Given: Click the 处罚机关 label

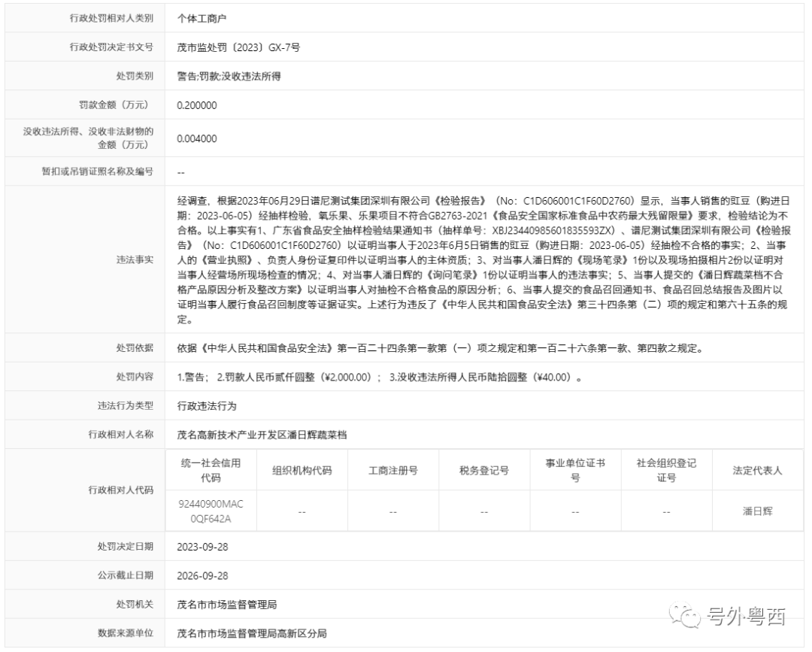Looking at the screenshot, I should 135,605.
